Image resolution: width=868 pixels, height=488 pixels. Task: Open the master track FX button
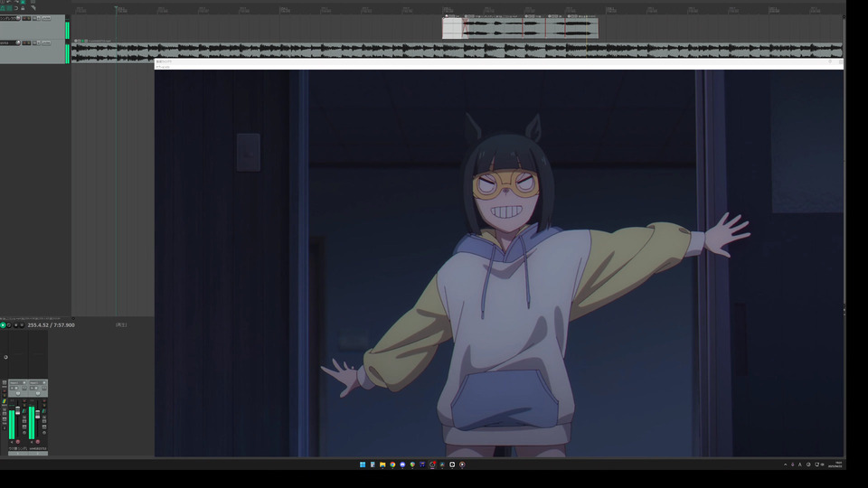point(5,409)
